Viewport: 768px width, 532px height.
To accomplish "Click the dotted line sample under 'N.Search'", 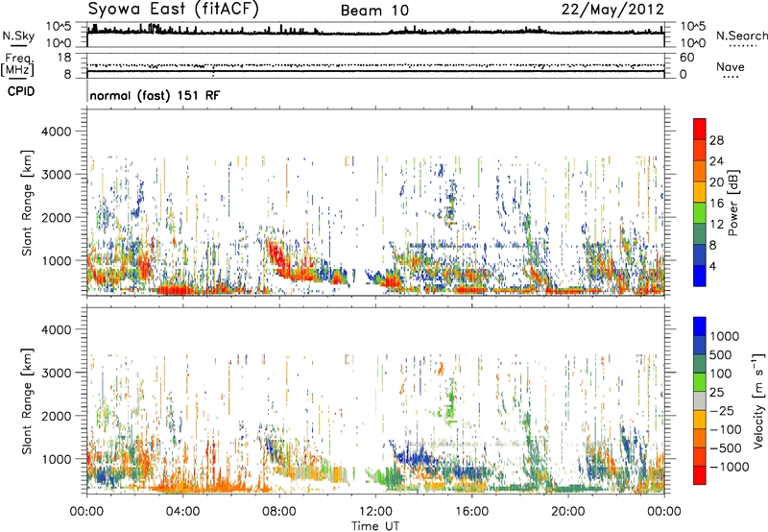I will (x=742, y=46).
